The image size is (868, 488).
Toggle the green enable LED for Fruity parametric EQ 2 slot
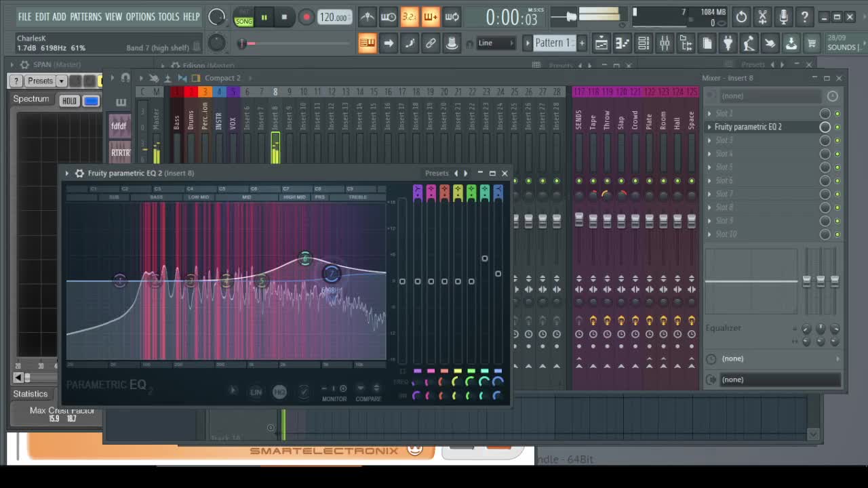pyautogui.click(x=837, y=127)
